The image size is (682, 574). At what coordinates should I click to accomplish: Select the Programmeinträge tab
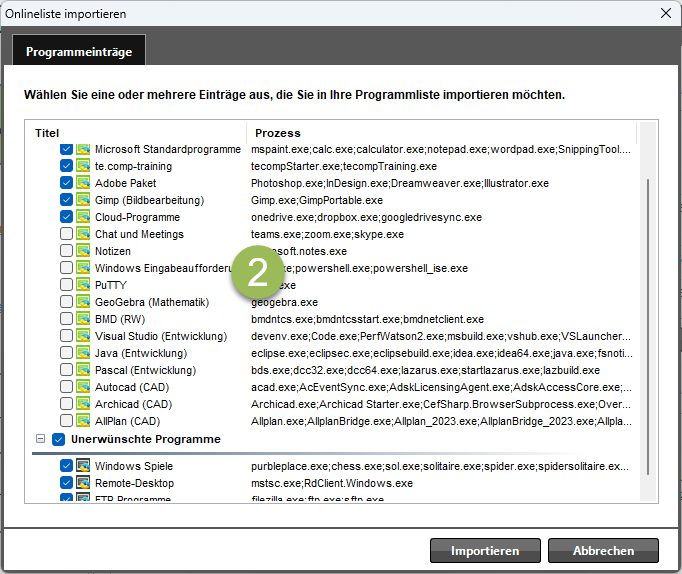79,50
